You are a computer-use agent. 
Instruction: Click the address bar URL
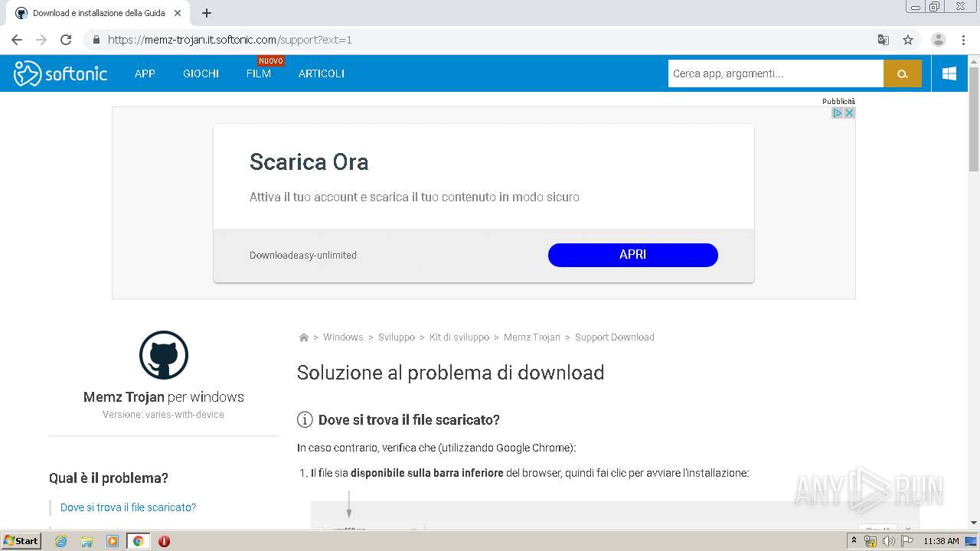click(230, 40)
